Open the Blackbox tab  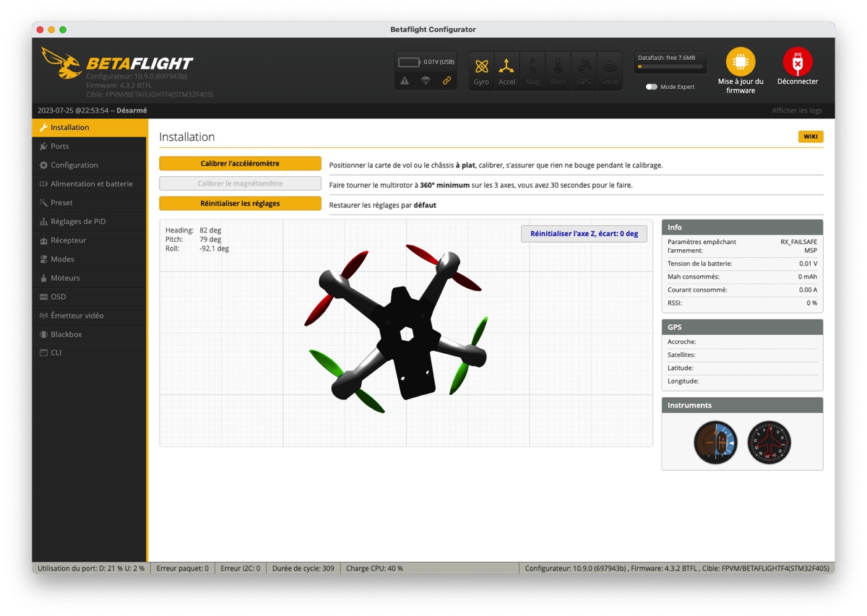click(89, 334)
